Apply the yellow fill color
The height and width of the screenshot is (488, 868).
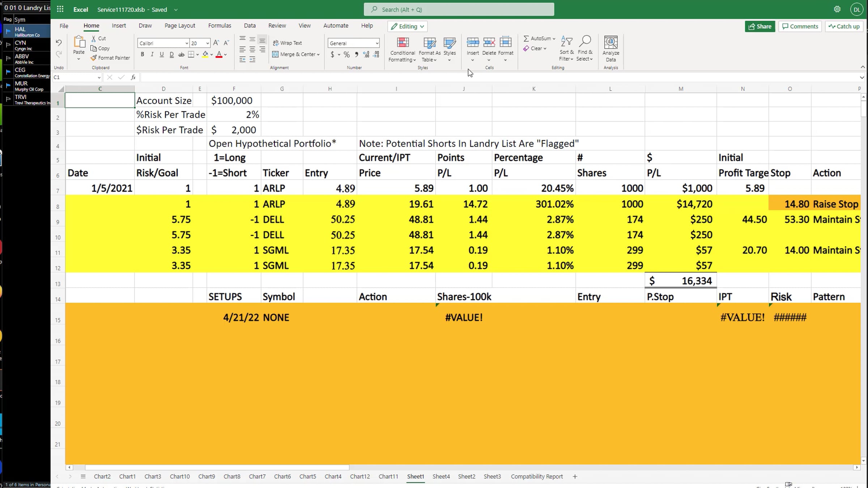tap(205, 55)
